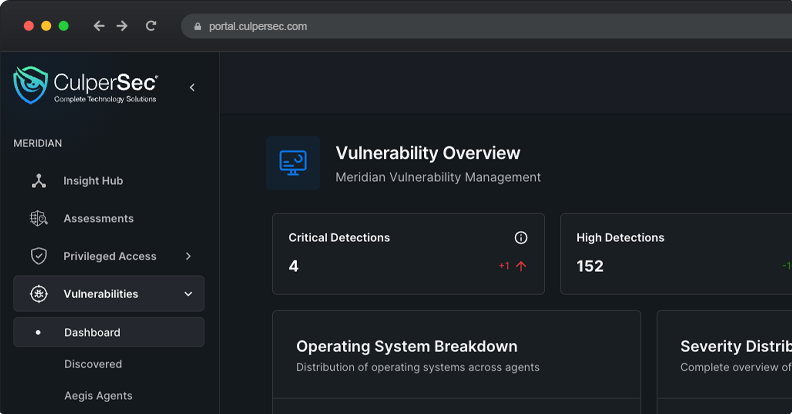Viewport: 792px width, 414px height.
Task: Click the Critical Detections label
Action: [339, 238]
